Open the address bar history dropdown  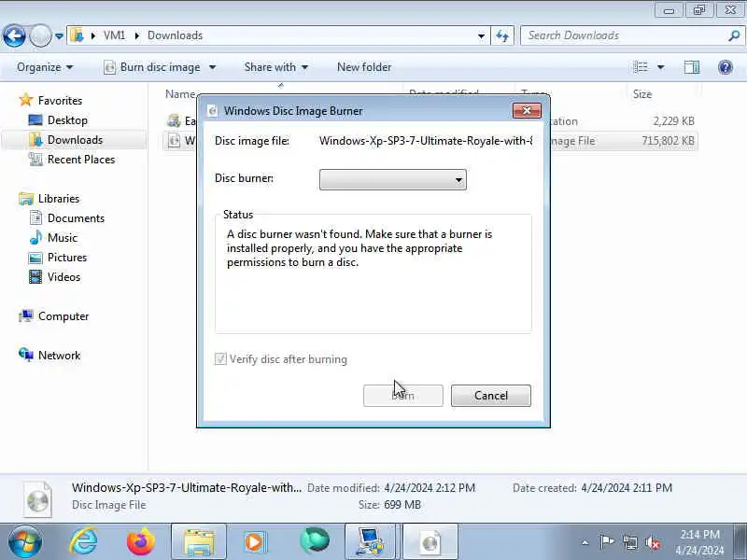[x=481, y=35]
